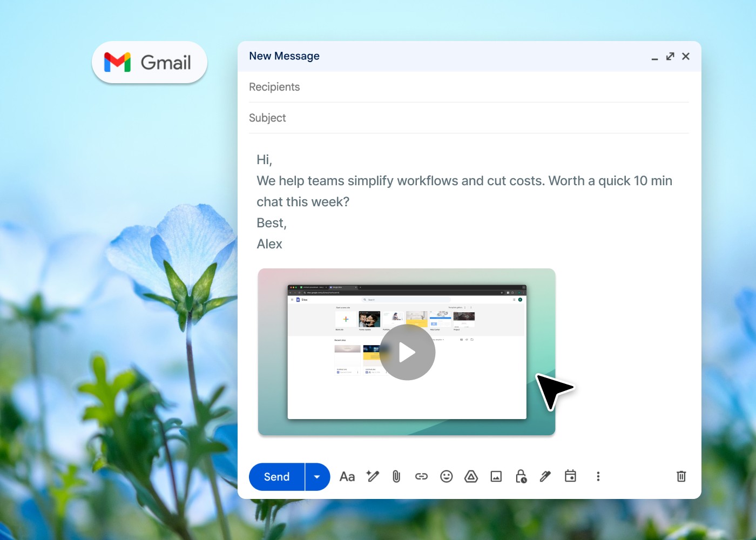
Task: Discard draft with the trash icon
Action: point(681,476)
